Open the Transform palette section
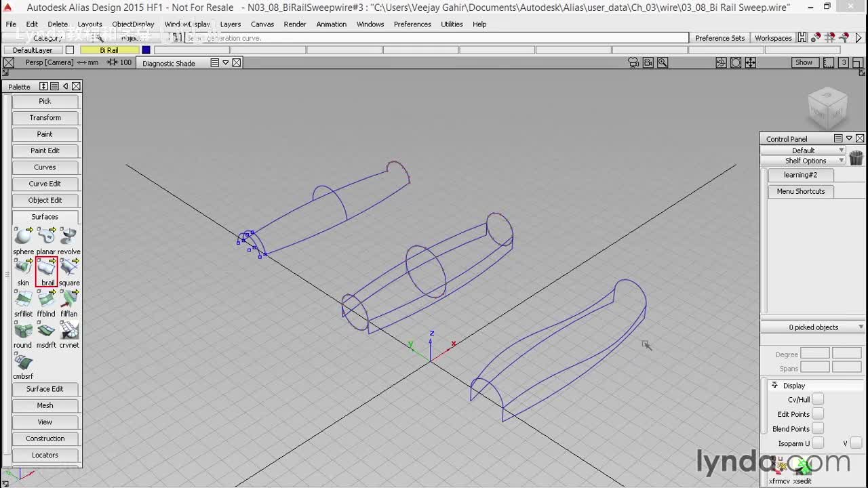This screenshot has height=488, width=868. 45,117
